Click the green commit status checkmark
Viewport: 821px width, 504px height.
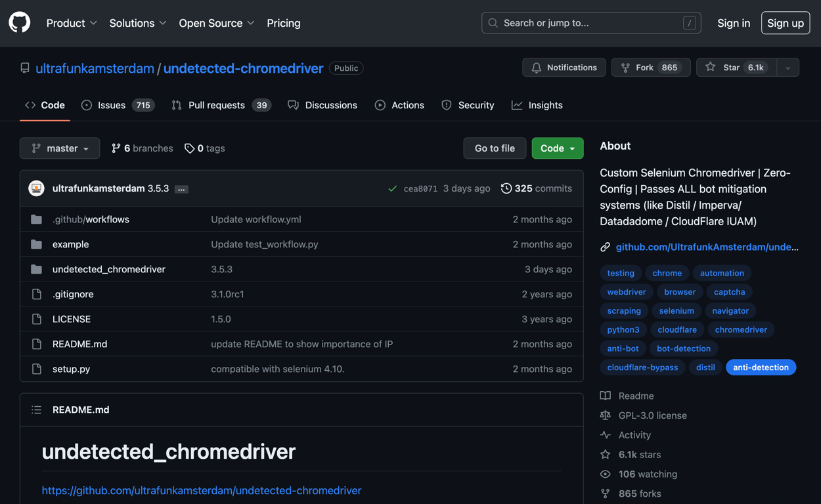392,189
